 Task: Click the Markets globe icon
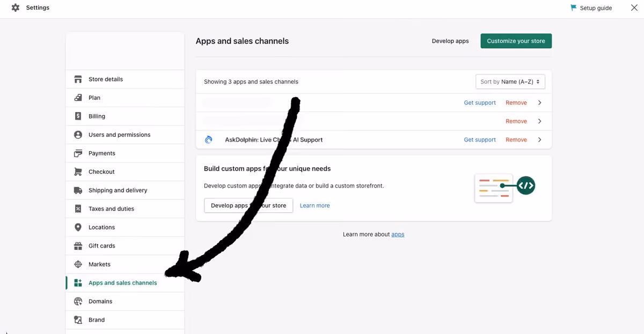click(78, 264)
